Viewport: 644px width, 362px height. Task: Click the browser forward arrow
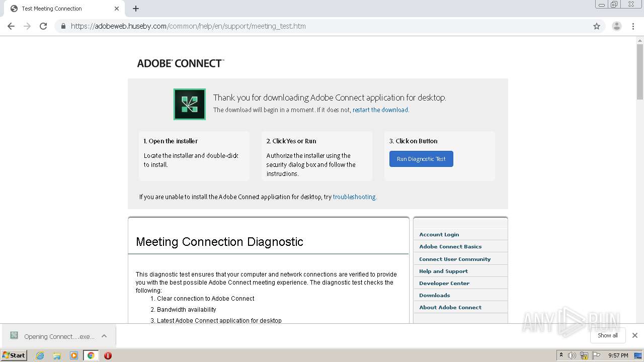(27, 26)
